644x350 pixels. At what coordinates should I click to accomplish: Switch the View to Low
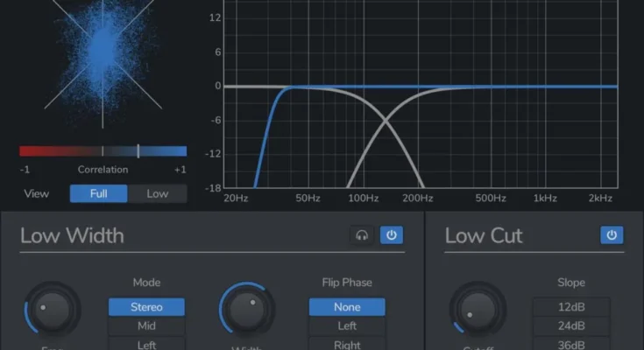(158, 193)
